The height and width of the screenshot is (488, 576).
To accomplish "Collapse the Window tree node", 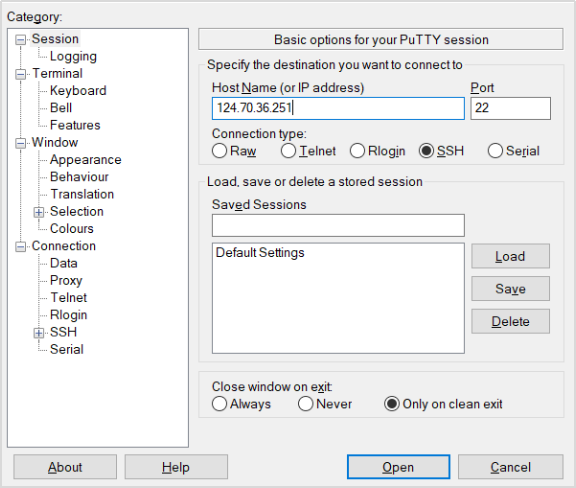I will (21, 143).
